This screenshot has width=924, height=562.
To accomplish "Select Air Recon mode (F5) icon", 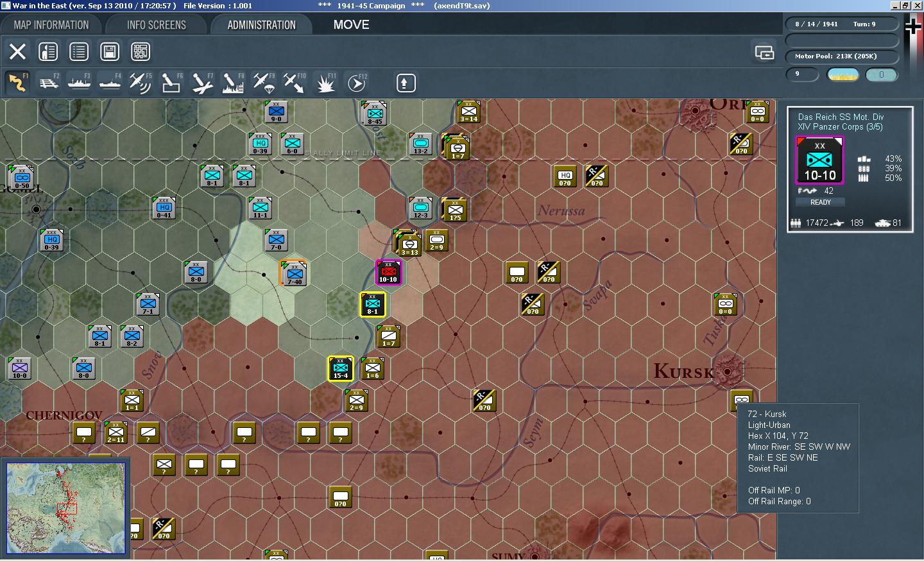I will click(x=141, y=83).
